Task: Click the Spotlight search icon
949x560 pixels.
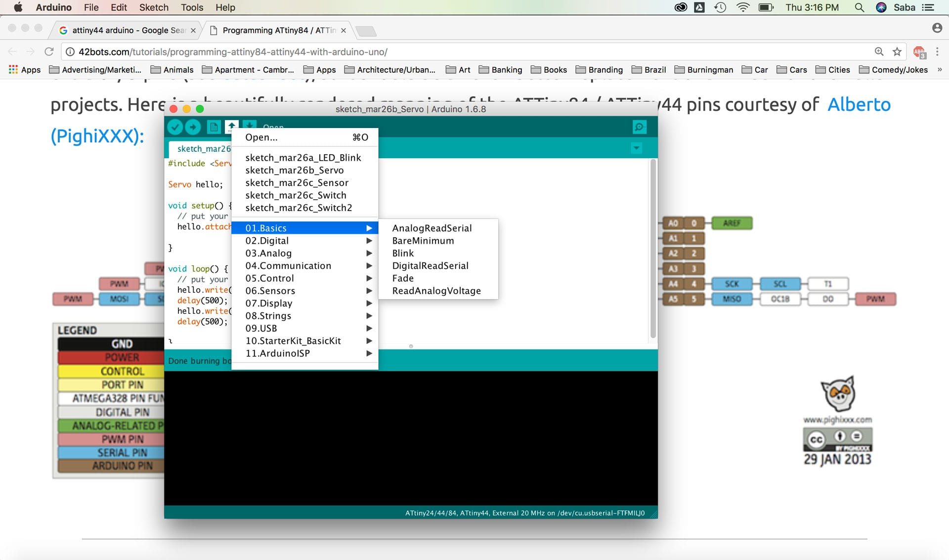Action: [x=860, y=7]
